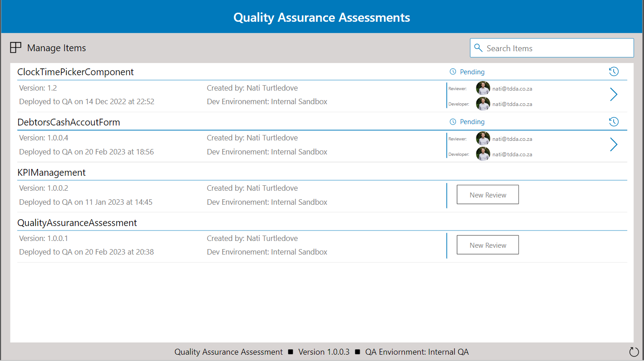
Task: Click reviewer avatar on ClockTimePickerComponent
Action: tap(483, 88)
